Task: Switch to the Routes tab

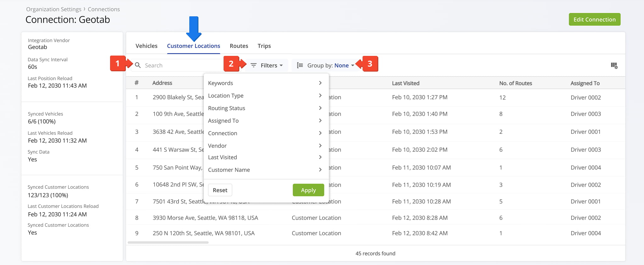Action: pyautogui.click(x=239, y=46)
